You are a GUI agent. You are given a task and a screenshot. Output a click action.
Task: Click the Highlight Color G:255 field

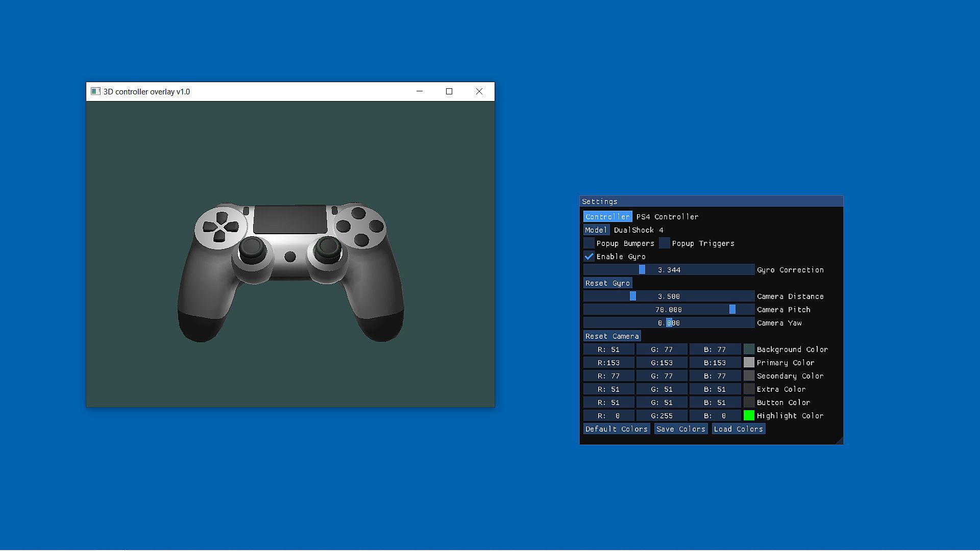click(661, 416)
